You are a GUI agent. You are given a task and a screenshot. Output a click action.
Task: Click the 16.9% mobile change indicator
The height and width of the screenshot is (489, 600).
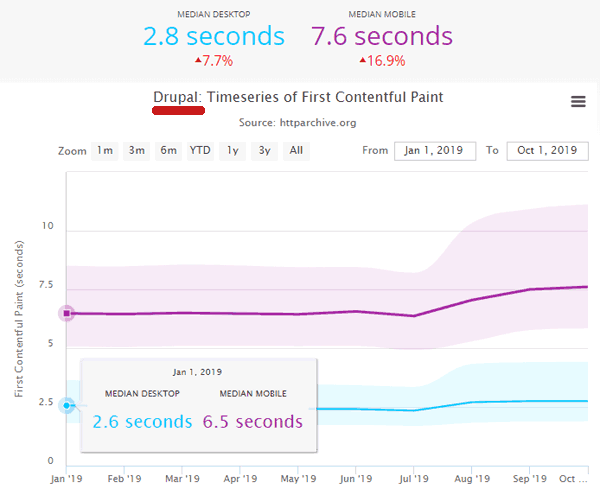tap(382, 61)
